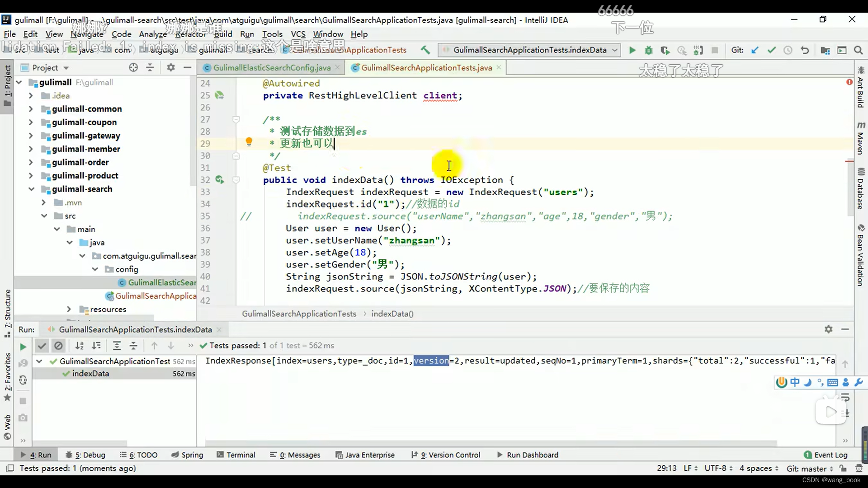Viewport: 868px width, 488px height.
Task: Open the VCS menu
Action: (298, 34)
